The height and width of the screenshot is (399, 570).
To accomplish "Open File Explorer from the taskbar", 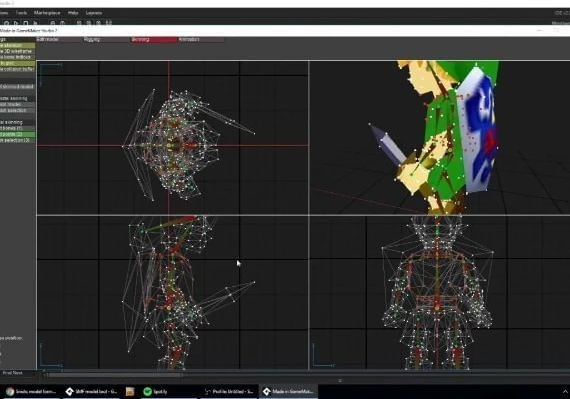I will 130,391.
